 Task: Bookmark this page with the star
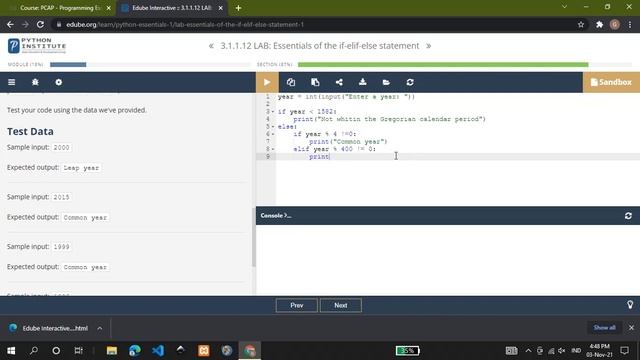[x=581, y=24]
